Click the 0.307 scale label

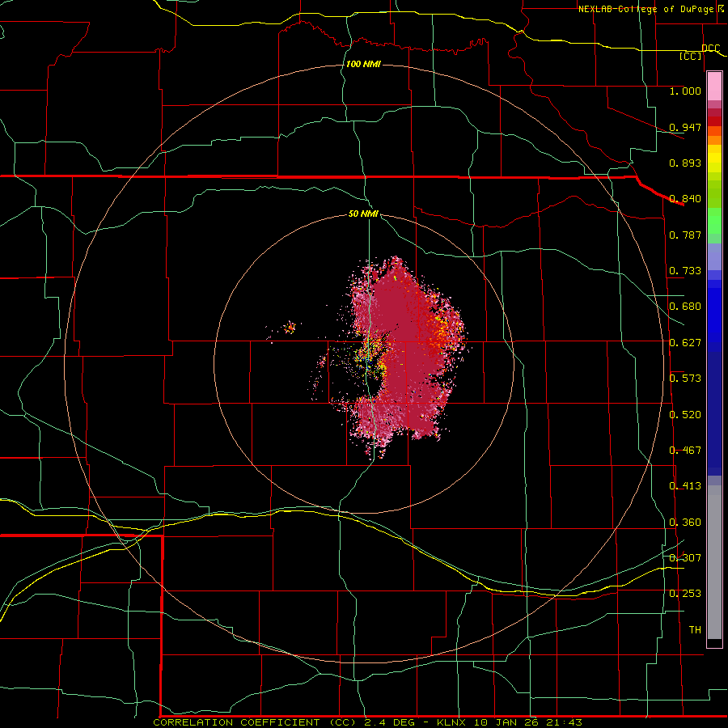pos(685,558)
